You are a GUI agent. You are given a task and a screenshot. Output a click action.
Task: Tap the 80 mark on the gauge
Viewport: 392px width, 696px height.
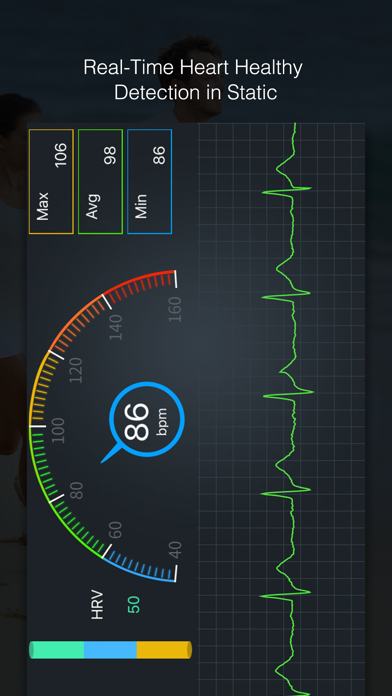(x=77, y=490)
